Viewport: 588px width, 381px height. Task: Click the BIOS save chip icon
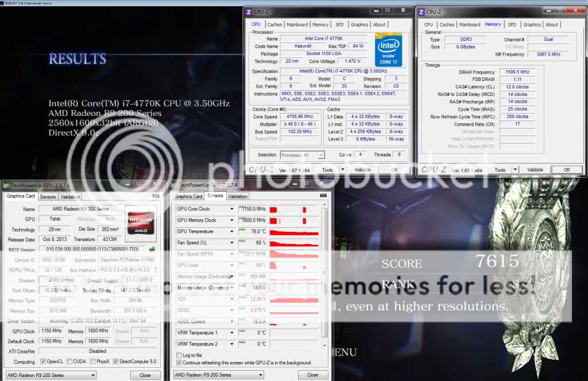point(152,249)
